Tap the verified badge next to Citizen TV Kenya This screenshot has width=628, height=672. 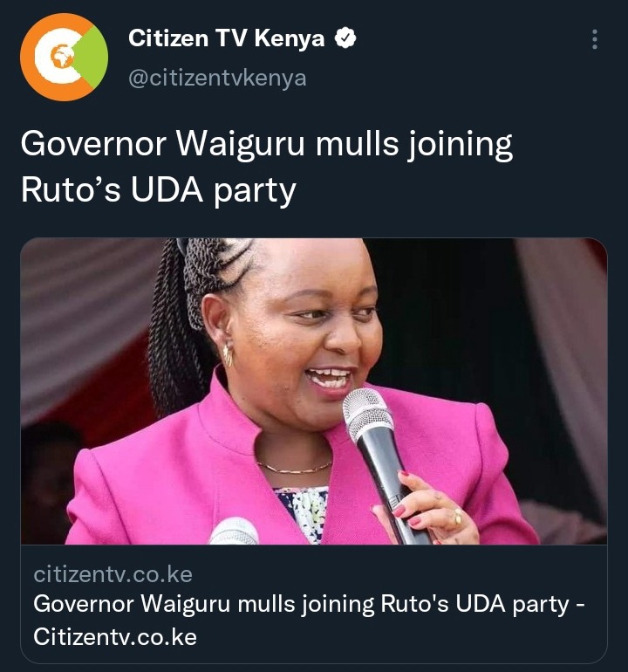pyautogui.click(x=345, y=38)
